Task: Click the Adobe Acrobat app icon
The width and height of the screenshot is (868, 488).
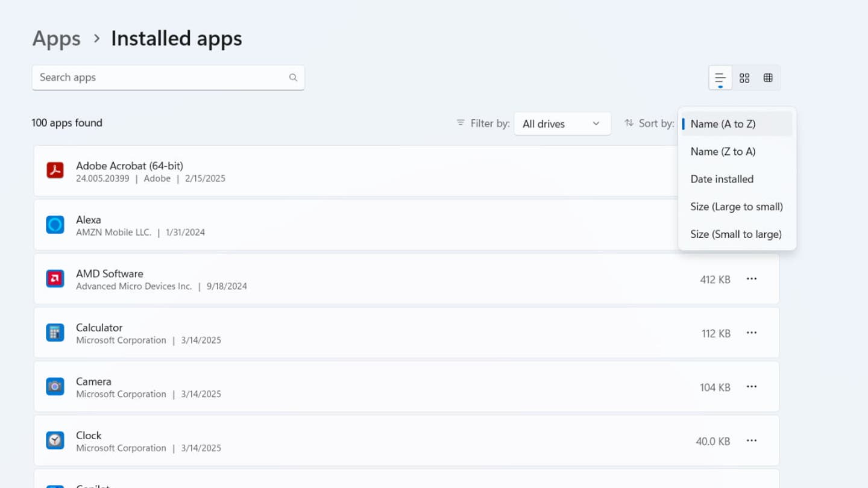Action: [55, 170]
